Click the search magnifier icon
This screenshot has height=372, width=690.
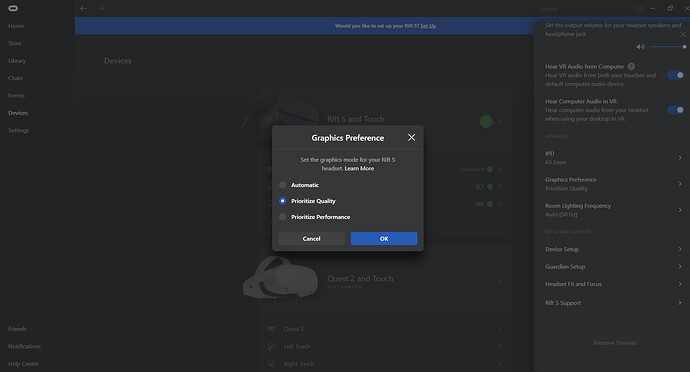click(639, 8)
